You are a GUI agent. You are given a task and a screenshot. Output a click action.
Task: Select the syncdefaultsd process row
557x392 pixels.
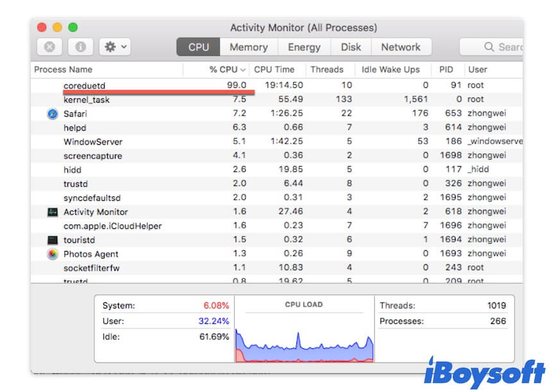(277, 198)
